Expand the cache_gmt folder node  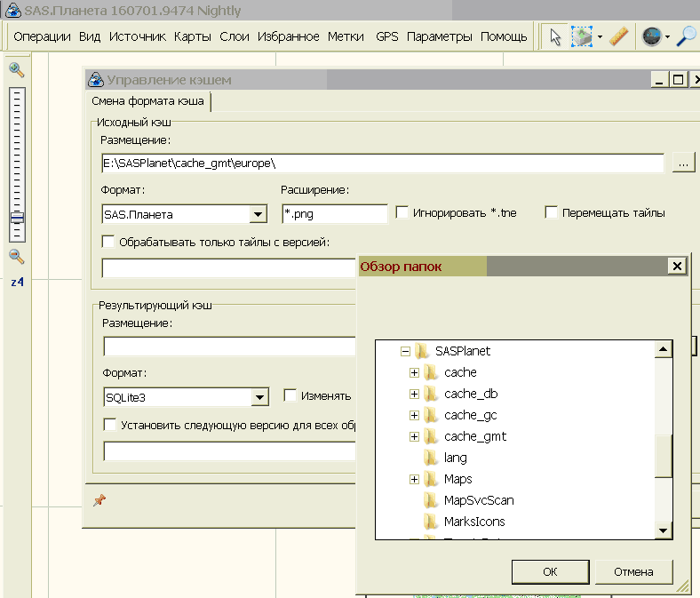click(x=414, y=436)
